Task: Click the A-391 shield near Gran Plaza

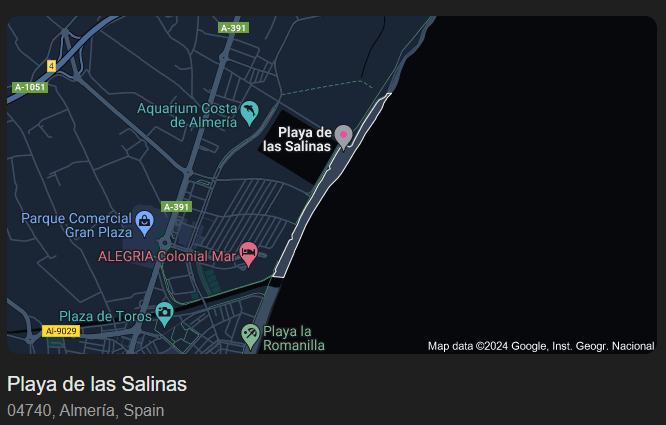Action: (176, 207)
